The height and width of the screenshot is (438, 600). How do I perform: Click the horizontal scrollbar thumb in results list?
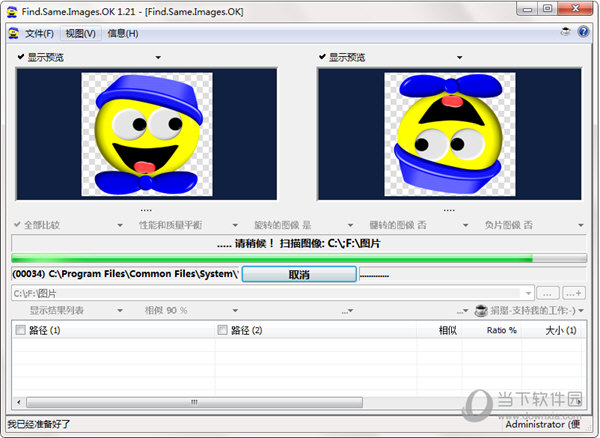tap(194, 402)
